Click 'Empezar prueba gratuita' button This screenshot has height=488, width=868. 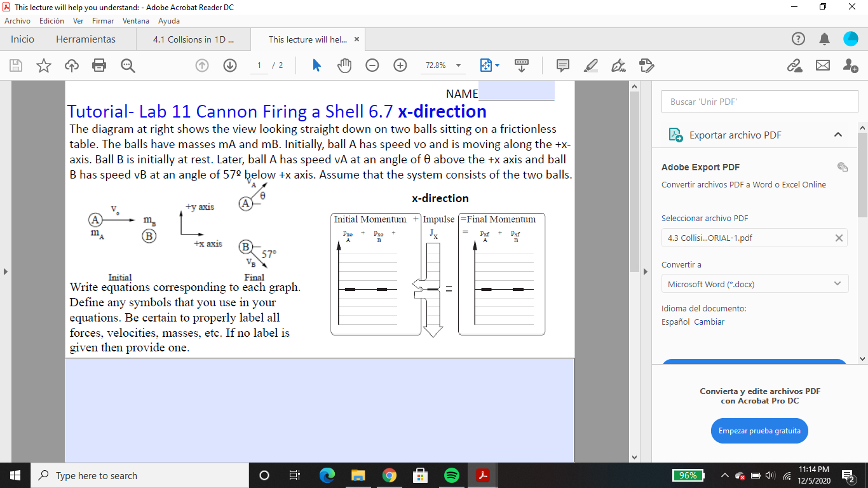pyautogui.click(x=759, y=430)
